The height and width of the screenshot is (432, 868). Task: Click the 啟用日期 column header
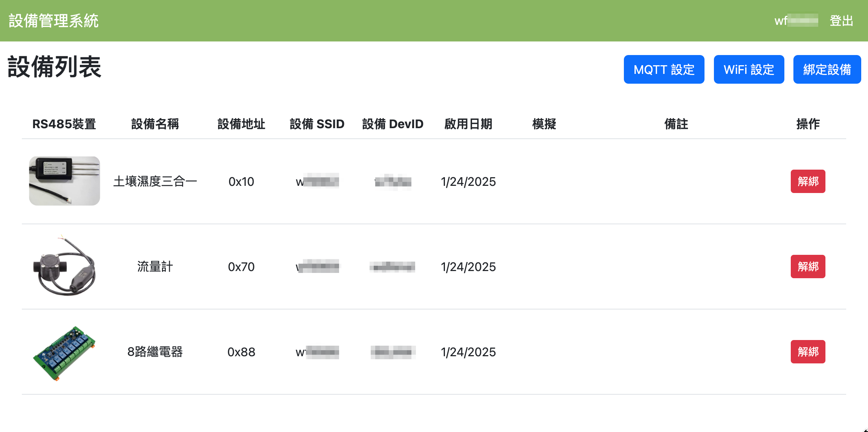468,124
